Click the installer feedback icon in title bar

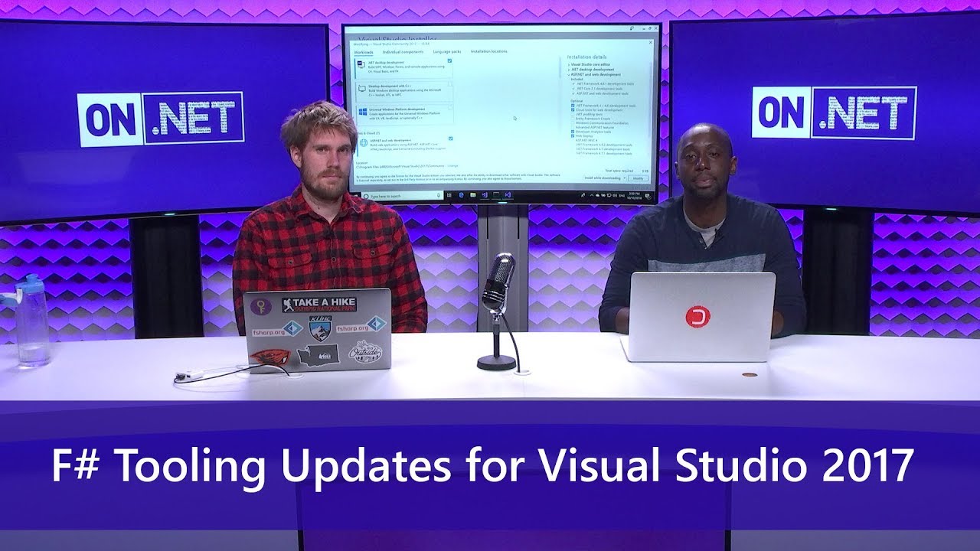point(632,28)
